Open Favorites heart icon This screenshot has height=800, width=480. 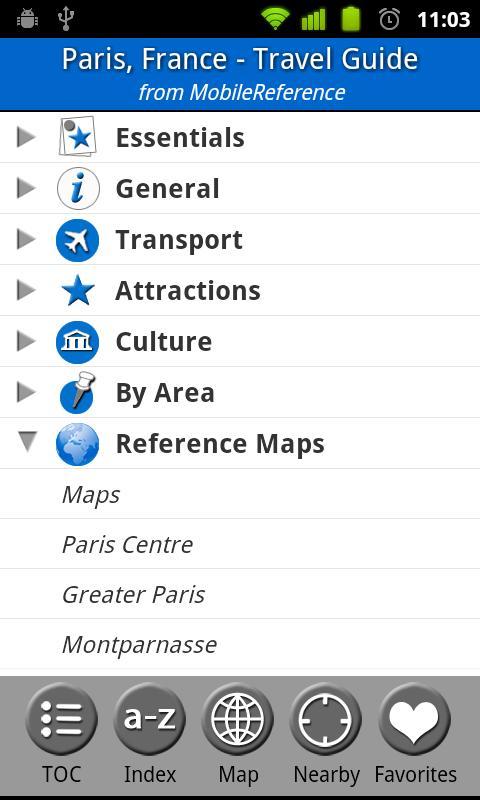[x=414, y=719]
